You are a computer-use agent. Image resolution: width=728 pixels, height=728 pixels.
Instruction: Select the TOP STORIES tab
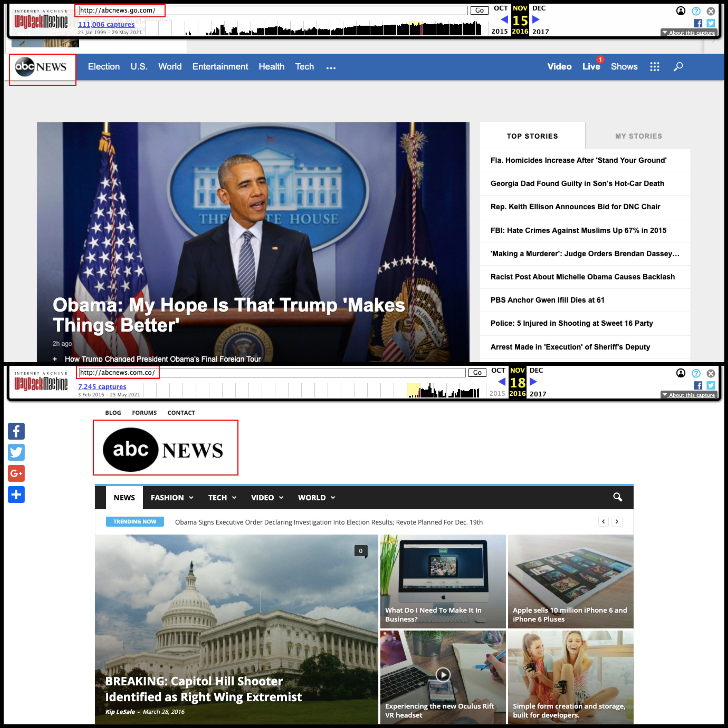pos(532,136)
